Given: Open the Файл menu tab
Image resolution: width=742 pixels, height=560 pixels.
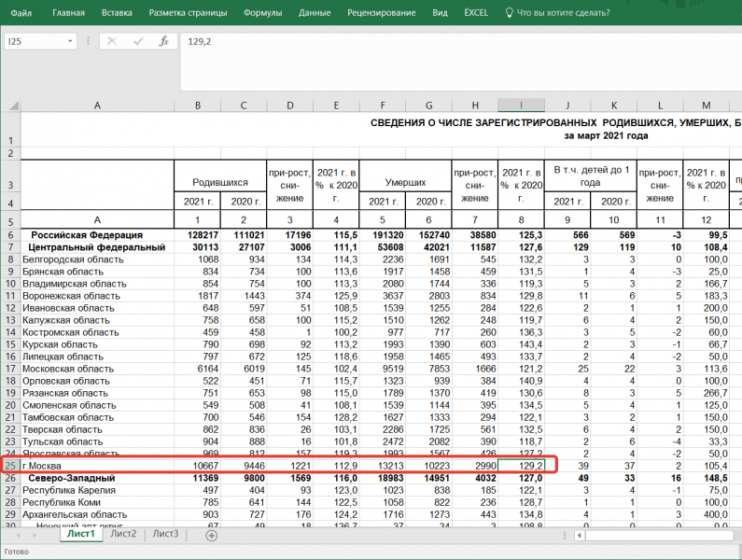Looking at the screenshot, I should (x=21, y=13).
